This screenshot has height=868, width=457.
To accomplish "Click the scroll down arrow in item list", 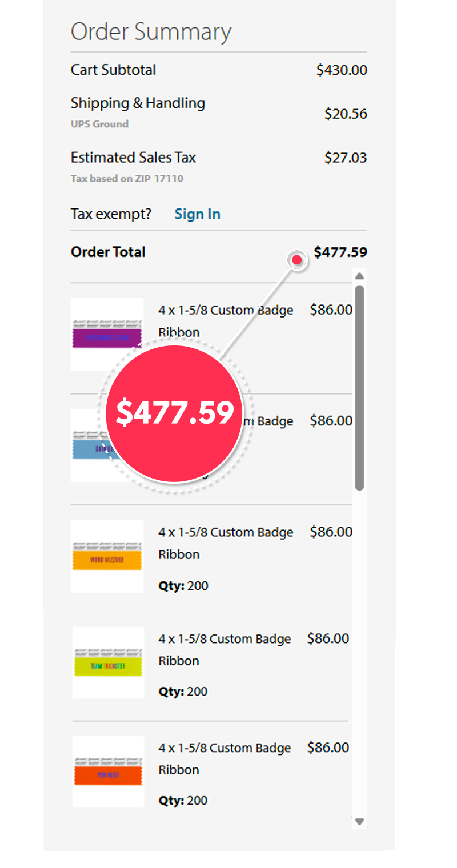I will tap(359, 822).
